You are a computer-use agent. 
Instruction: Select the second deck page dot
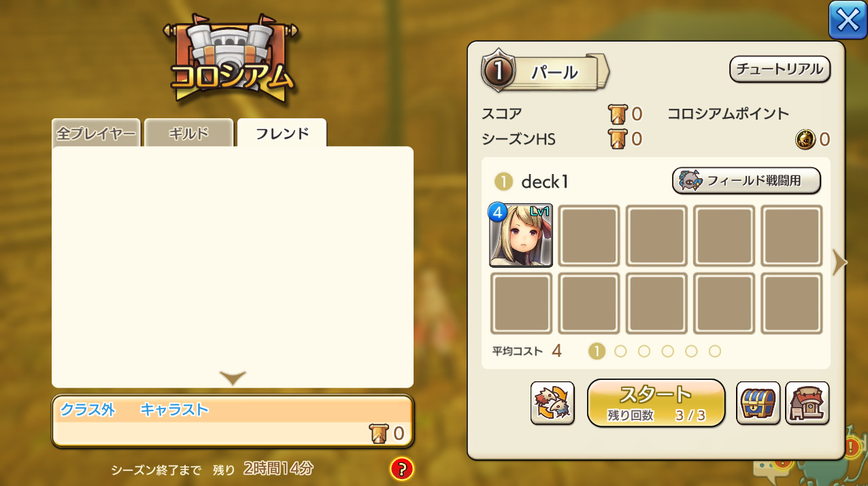(x=620, y=351)
